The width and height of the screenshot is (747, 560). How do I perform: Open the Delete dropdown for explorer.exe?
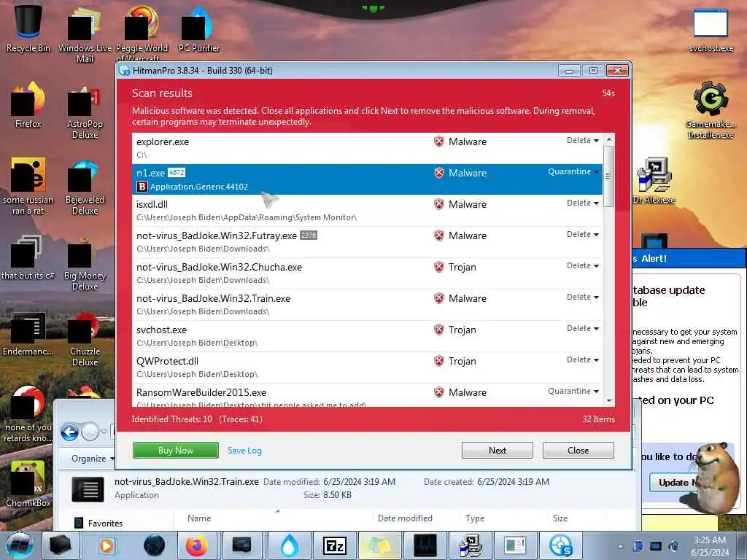pyautogui.click(x=583, y=140)
